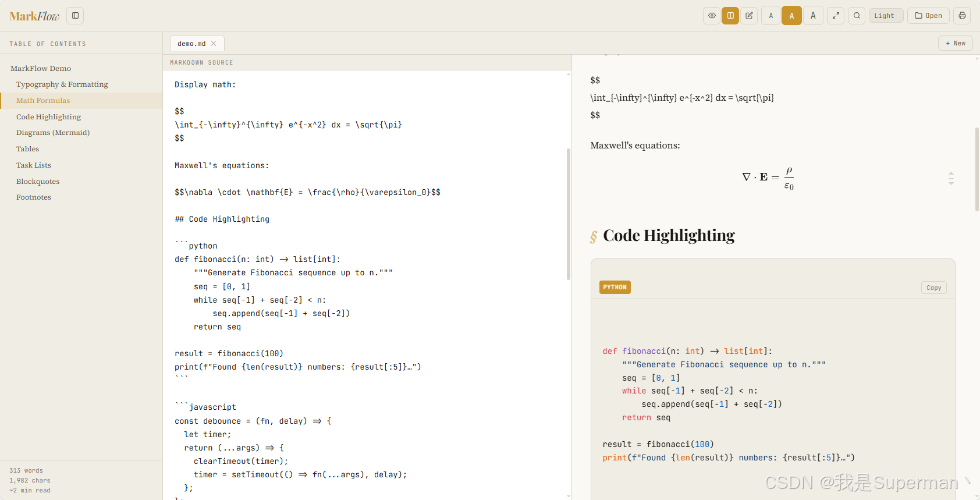This screenshot has height=500, width=980.
Task: Open search with magnifier icon
Action: coord(857,16)
